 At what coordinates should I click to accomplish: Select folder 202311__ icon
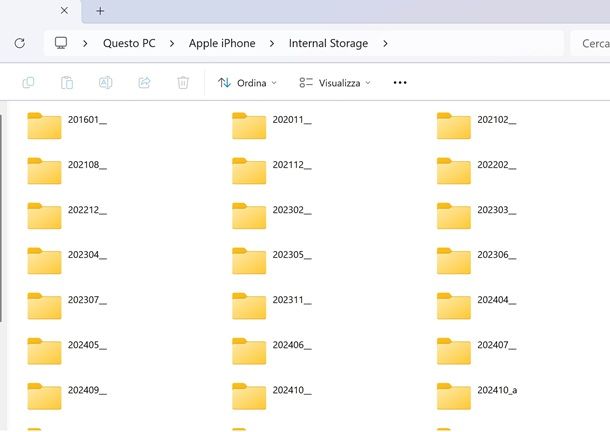click(x=249, y=306)
